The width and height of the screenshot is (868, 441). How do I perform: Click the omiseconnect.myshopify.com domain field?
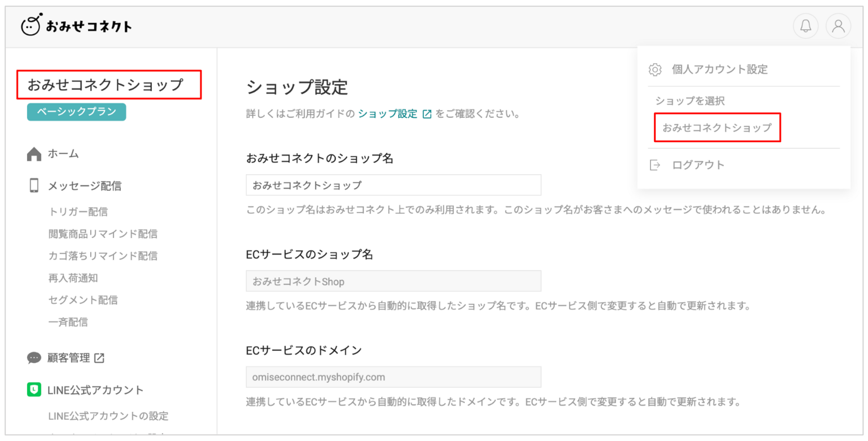(393, 377)
